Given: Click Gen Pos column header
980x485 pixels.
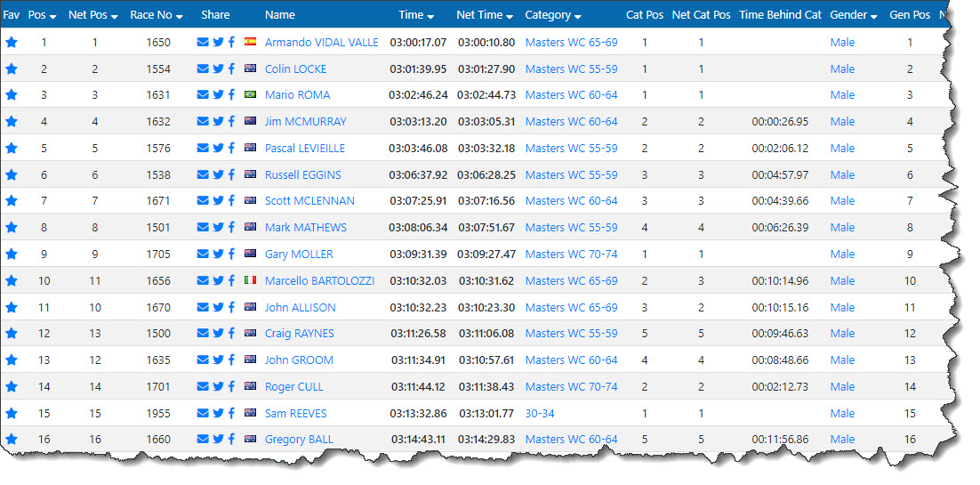Looking at the screenshot, I should pyautogui.click(x=910, y=15).
